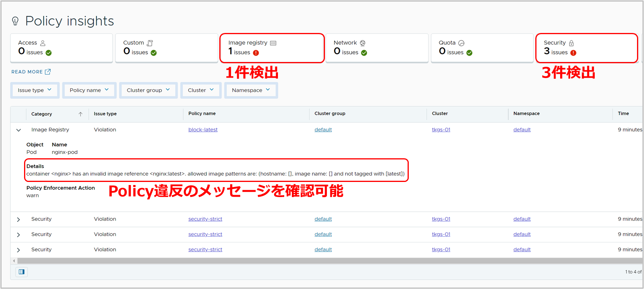Expand the first Security violation row

(19, 220)
